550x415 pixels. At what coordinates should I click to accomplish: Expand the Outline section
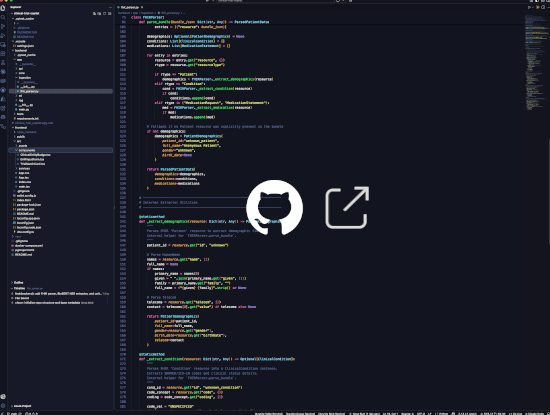pos(19,282)
